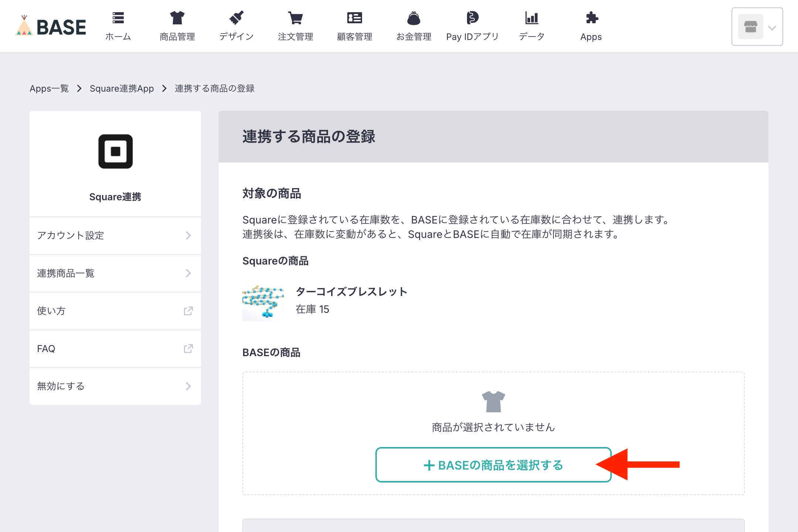Open the ホーム home icon
798x532 pixels.
click(118, 17)
